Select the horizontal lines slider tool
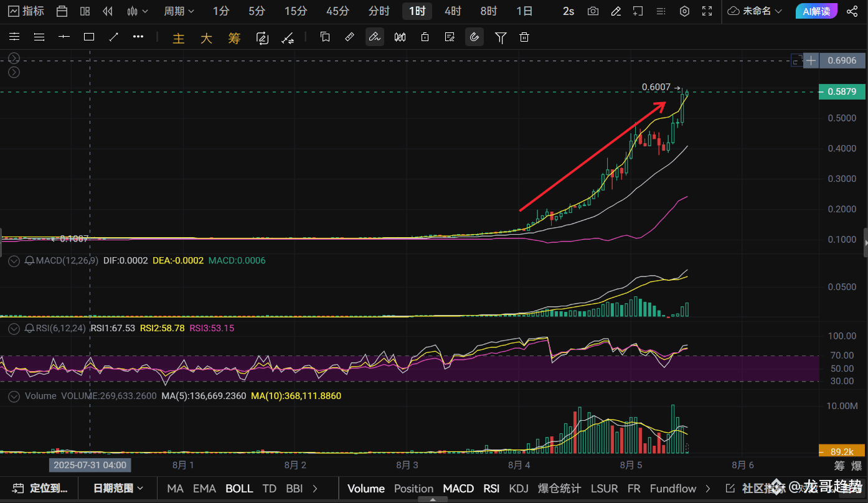Viewport: 868px width, 503px height. click(x=14, y=37)
